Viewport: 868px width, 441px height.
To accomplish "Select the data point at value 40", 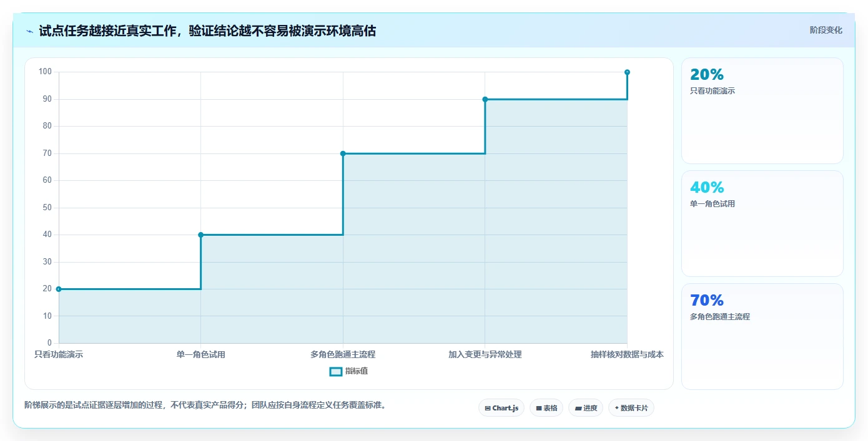I will [200, 235].
